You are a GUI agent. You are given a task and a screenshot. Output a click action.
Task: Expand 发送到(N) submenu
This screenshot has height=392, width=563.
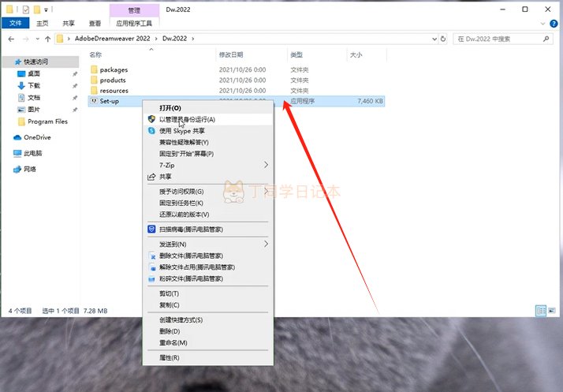[208, 245]
